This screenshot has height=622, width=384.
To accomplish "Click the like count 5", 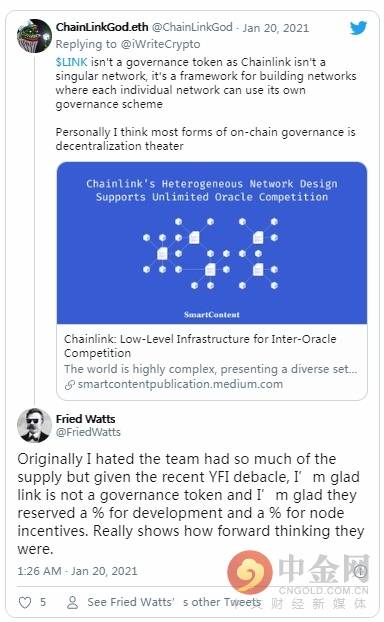I will click(x=43, y=602).
